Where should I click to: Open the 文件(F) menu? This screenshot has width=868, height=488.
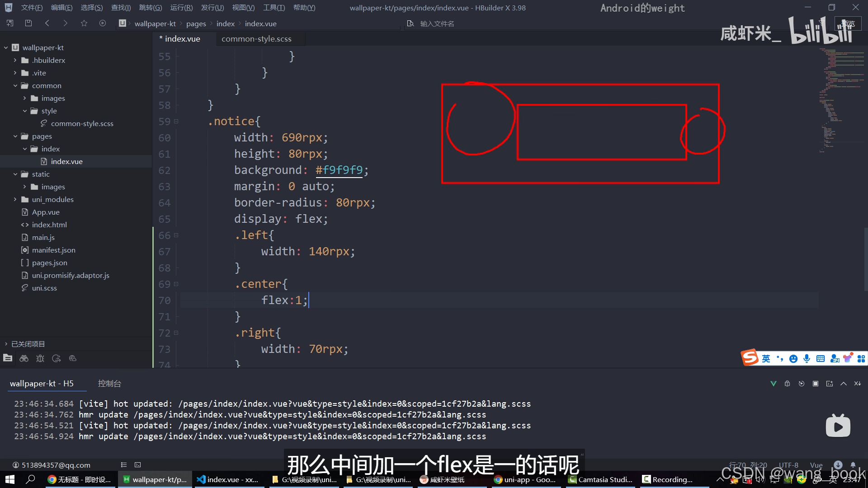[x=32, y=8]
